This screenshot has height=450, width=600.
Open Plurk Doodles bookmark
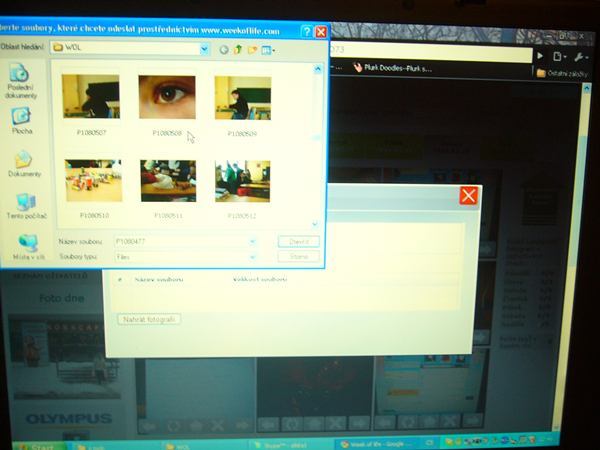(393, 68)
